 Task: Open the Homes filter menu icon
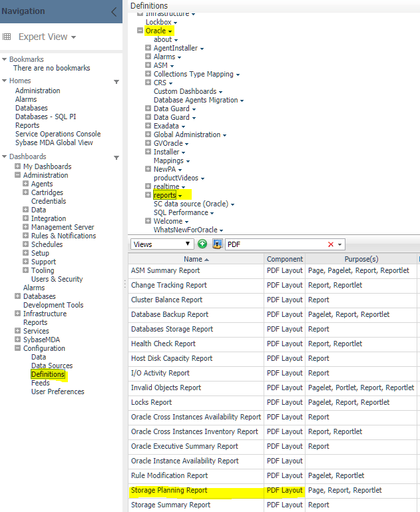116,82
